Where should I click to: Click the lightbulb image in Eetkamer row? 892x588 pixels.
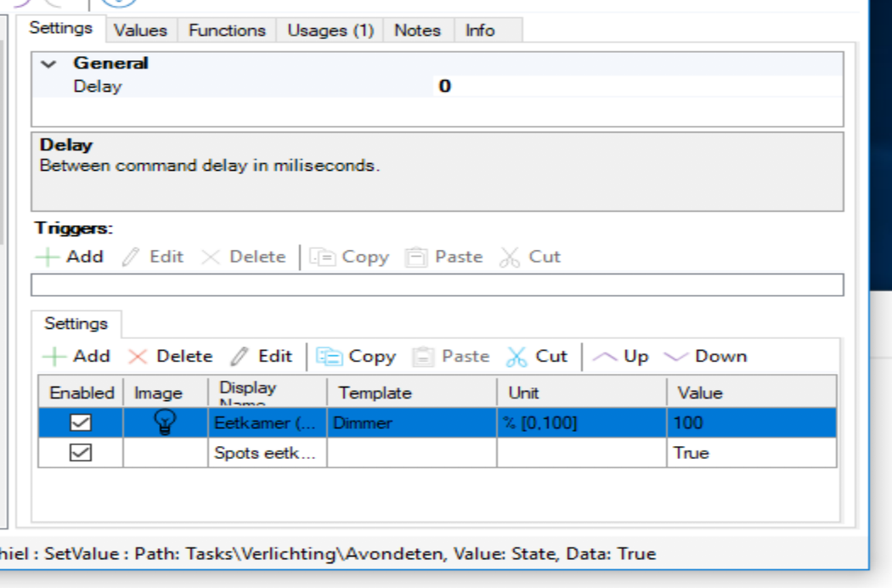coord(165,422)
